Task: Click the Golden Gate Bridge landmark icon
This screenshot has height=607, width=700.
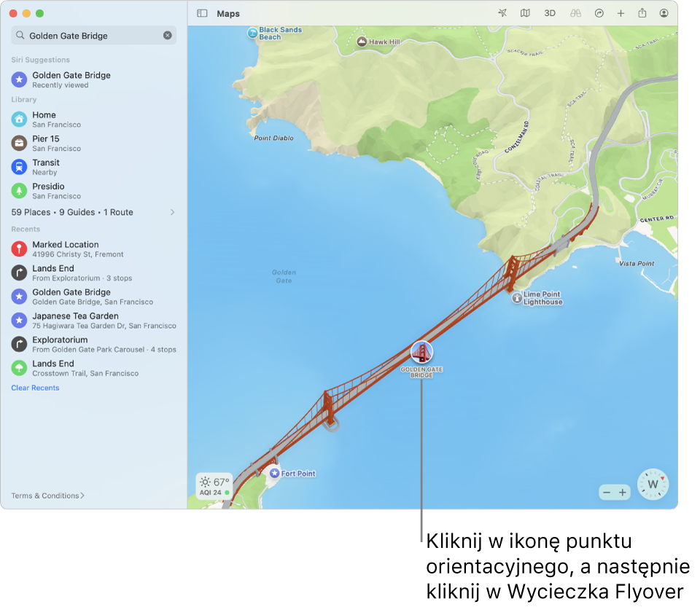Action: click(x=421, y=352)
